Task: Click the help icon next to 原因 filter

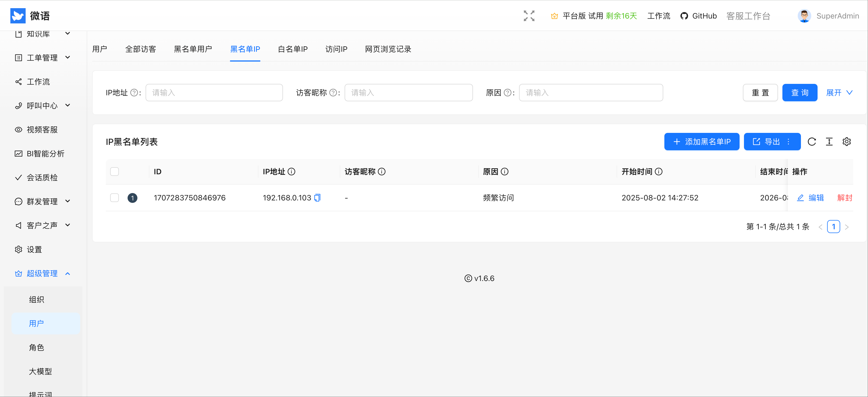Action: click(x=507, y=93)
